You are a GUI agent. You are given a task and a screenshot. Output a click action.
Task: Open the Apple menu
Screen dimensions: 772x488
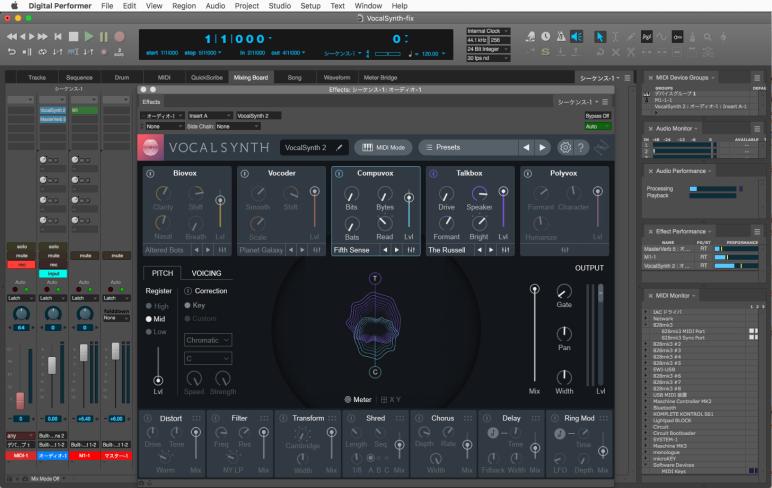pos(14,6)
